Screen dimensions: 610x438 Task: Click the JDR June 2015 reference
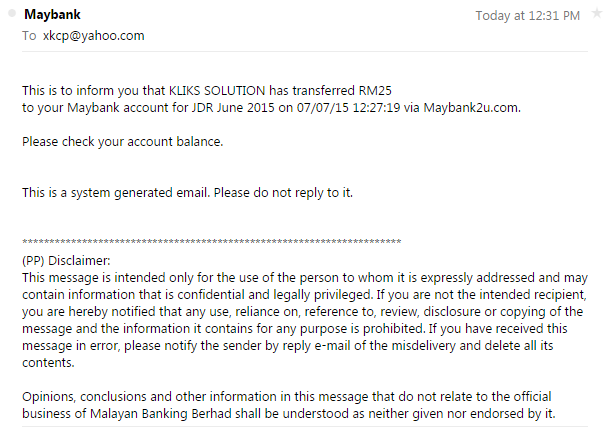233,107
